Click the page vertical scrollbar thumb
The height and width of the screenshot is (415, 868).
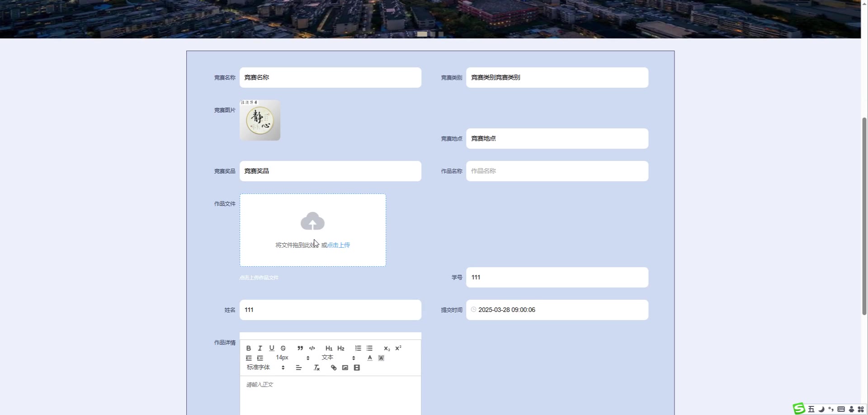click(x=864, y=216)
